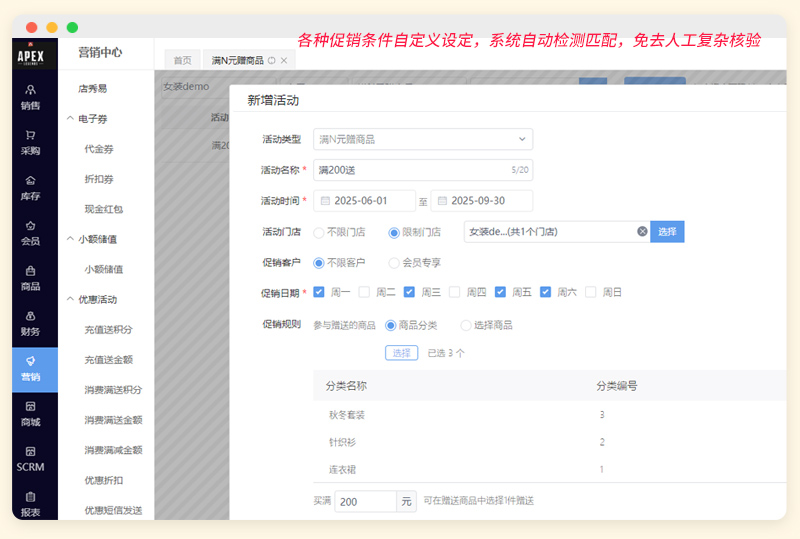Check 周二 promotion day

click(x=364, y=292)
